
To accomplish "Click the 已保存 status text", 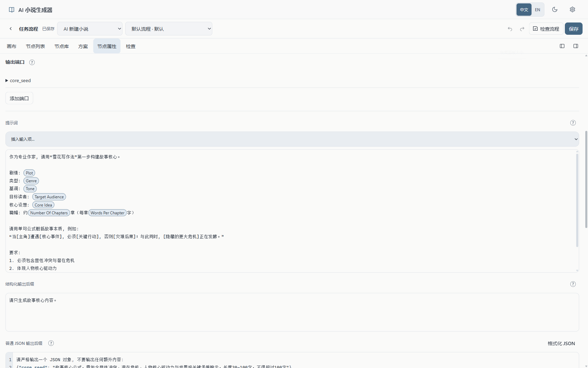I will coord(48,29).
